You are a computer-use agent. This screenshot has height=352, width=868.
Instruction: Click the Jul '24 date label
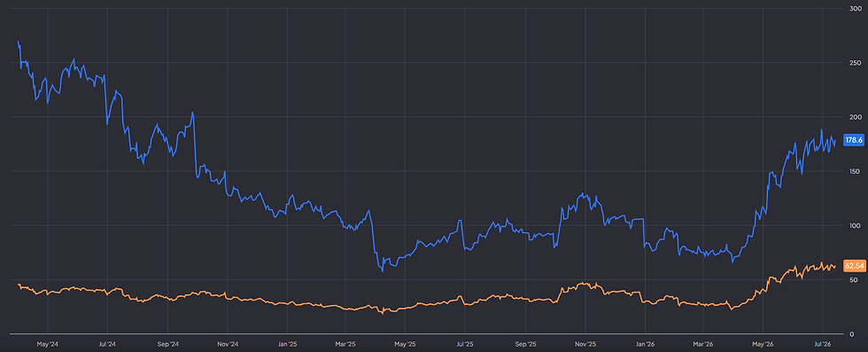click(x=107, y=344)
